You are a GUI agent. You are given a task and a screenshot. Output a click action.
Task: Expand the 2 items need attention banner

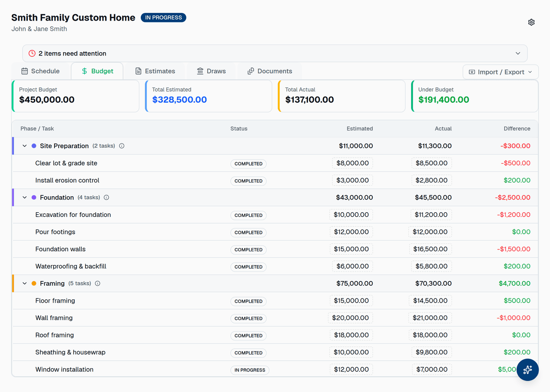click(275, 53)
